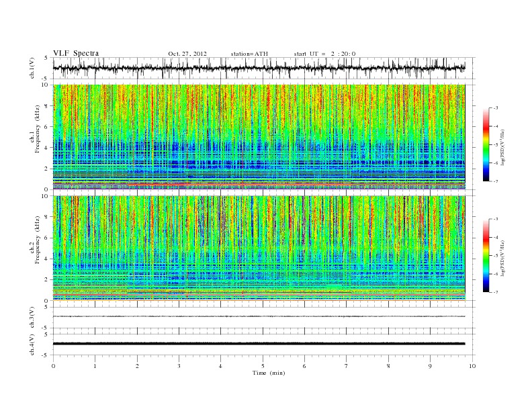Click the "-4" label on ch.2 color bar
The image size is (532, 411).
[496, 237]
